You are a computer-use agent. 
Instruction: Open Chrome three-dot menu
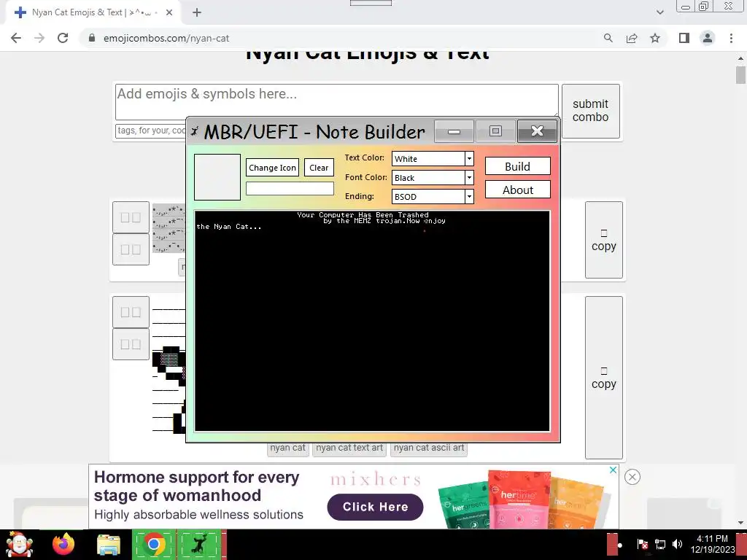tap(731, 38)
